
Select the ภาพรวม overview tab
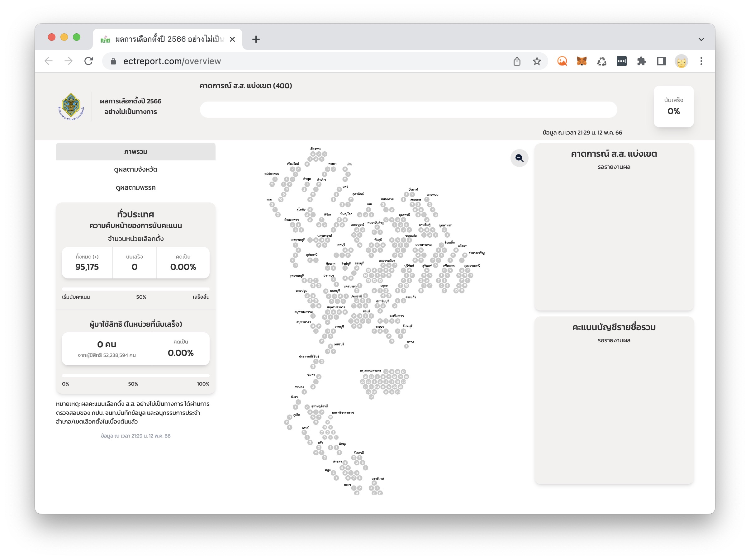coord(135,152)
